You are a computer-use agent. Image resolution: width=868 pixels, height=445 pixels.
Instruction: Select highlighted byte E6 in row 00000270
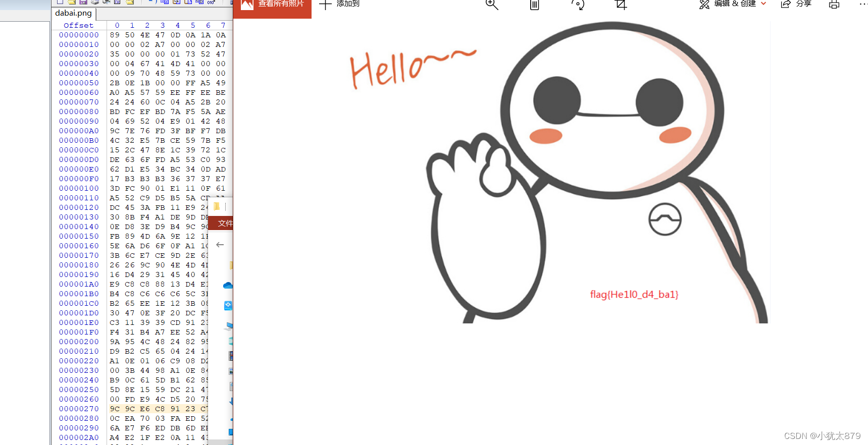tap(145, 409)
